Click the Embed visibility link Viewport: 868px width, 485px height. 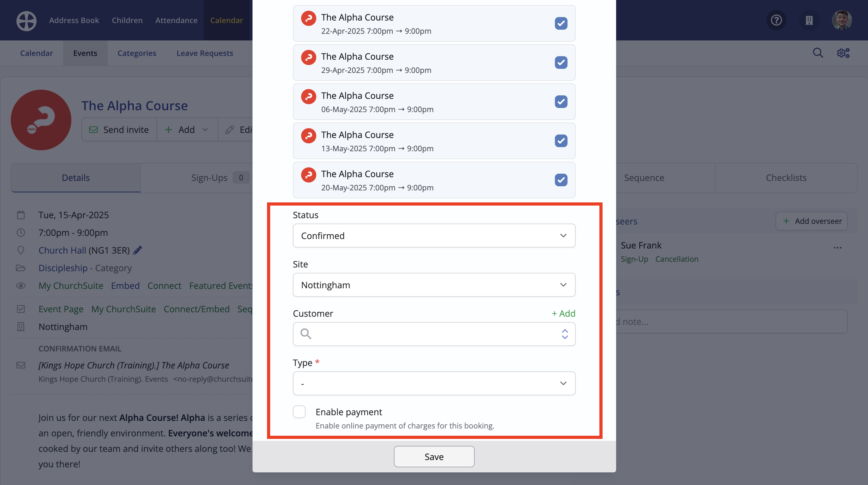(x=125, y=286)
